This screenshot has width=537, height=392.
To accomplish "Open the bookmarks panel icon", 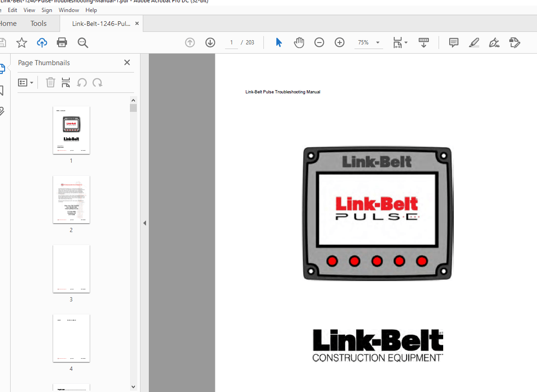I will [x=2, y=91].
